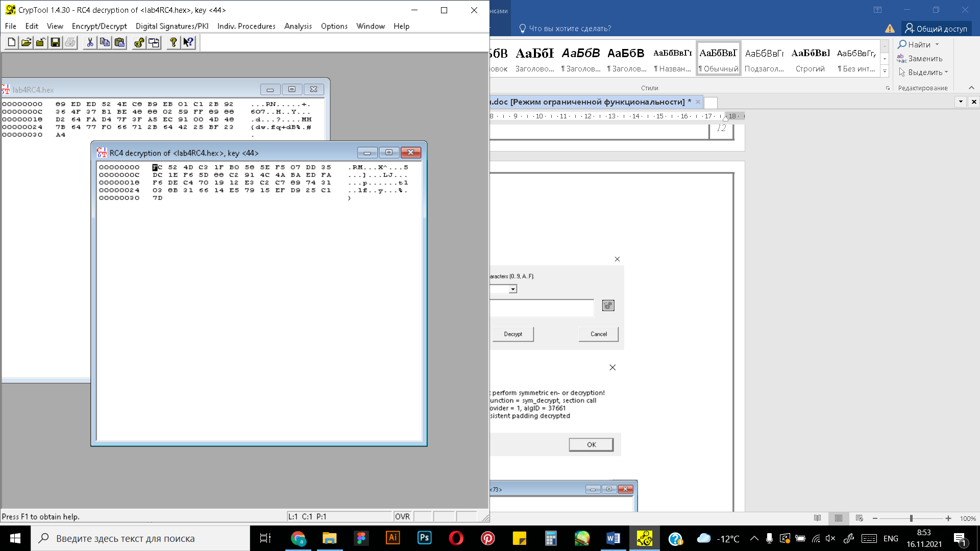Click the Task View taskbar button
Image resolution: width=980 pixels, height=551 pixels.
point(265,538)
